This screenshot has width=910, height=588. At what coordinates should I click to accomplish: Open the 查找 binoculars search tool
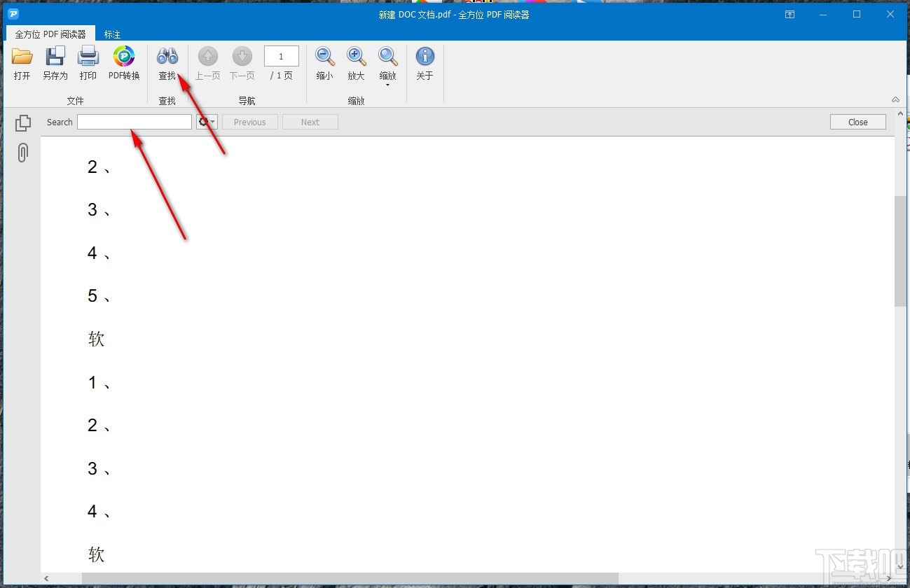pyautogui.click(x=167, y=63)
